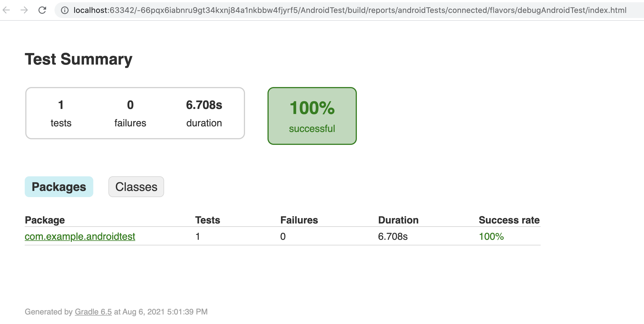Switch to the Packages tab
The image size is (644, 324).
(59, 187)
